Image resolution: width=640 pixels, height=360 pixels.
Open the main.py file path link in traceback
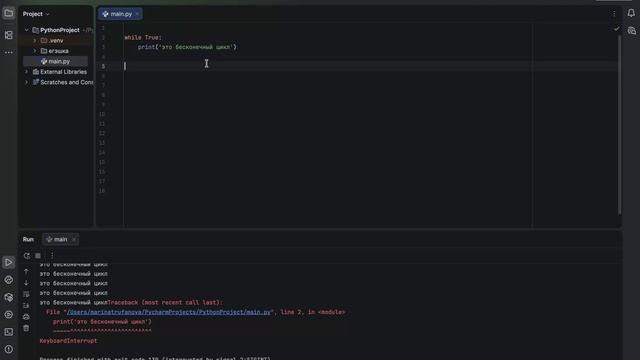[x=169, y=312]
